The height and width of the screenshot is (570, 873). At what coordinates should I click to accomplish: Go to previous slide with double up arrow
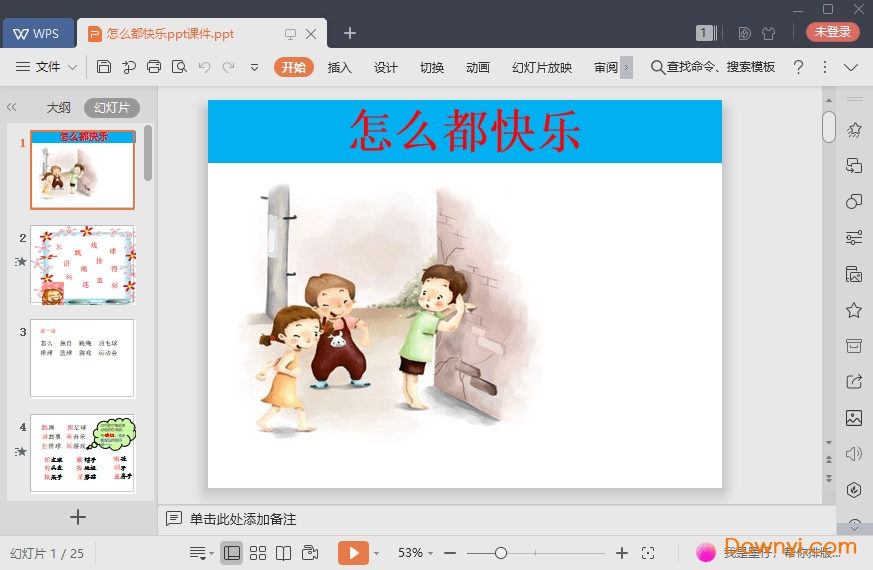click(829, 460)
